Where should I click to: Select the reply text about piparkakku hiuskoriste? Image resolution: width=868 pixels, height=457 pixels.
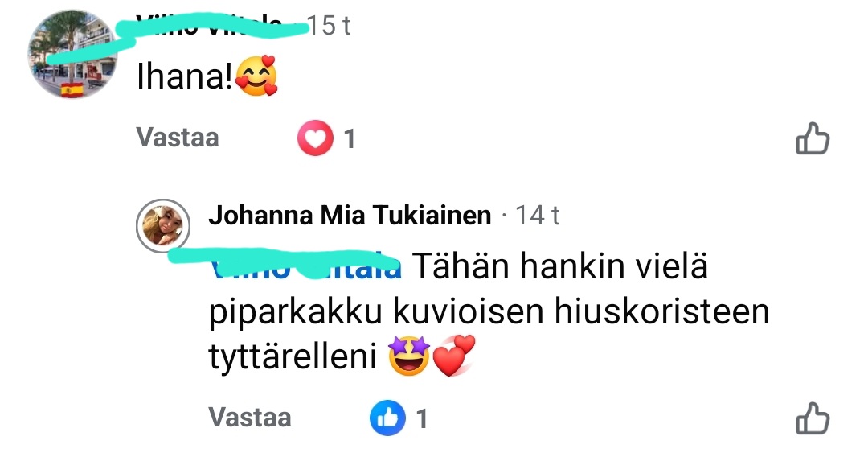coord(489,311)
